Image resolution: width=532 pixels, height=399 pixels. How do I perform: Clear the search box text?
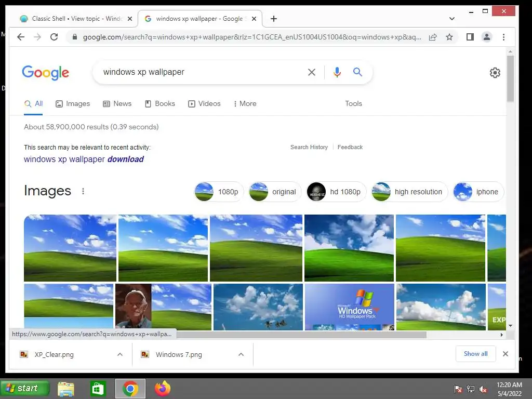click(x=312, y=72)
